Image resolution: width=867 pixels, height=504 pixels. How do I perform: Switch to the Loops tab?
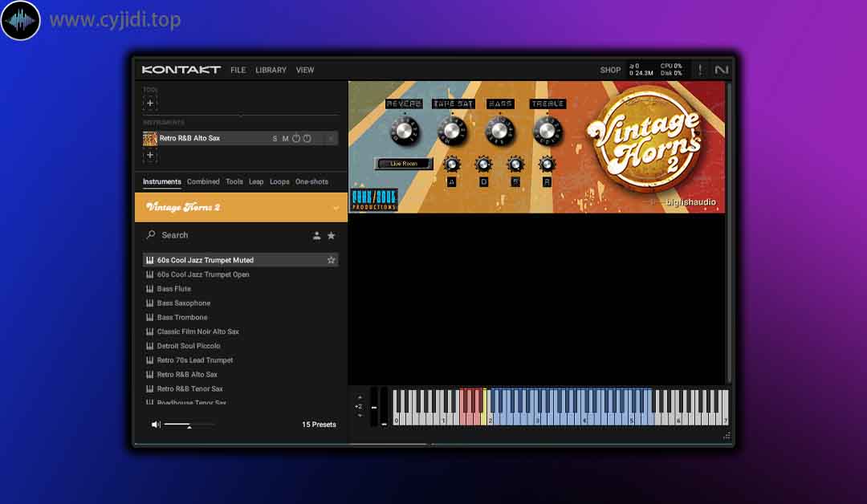tap(279, 181)
